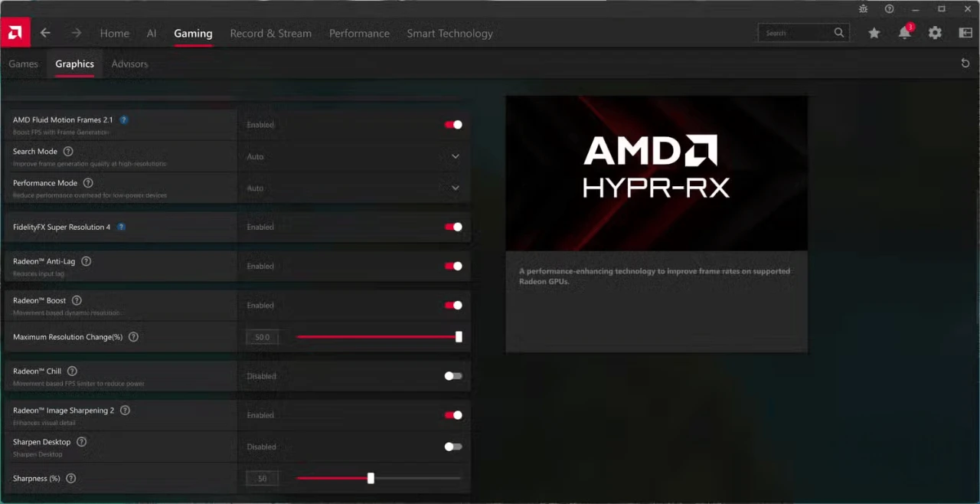Image resolution: width=980 pixels, height=504 pixels.
Task: Turn on Sharpen Desktop
Action: pyautogui.click(x=452, y=447)
